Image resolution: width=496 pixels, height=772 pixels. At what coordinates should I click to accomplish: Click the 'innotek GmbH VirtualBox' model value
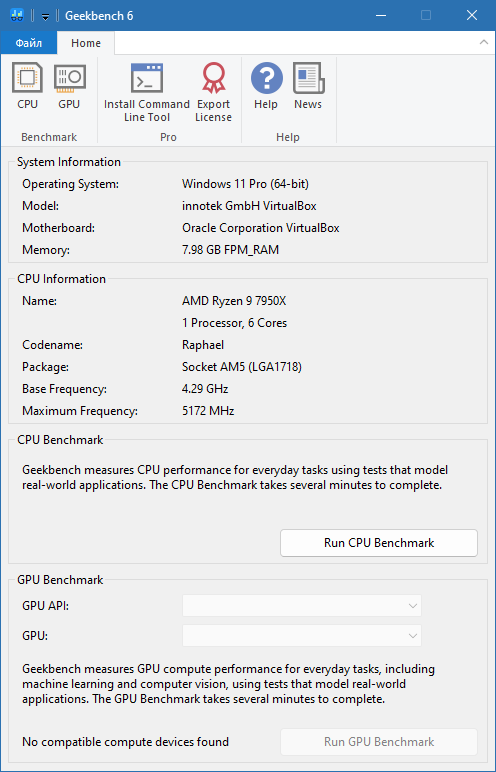pyautogui.click(x=249, y=206)
